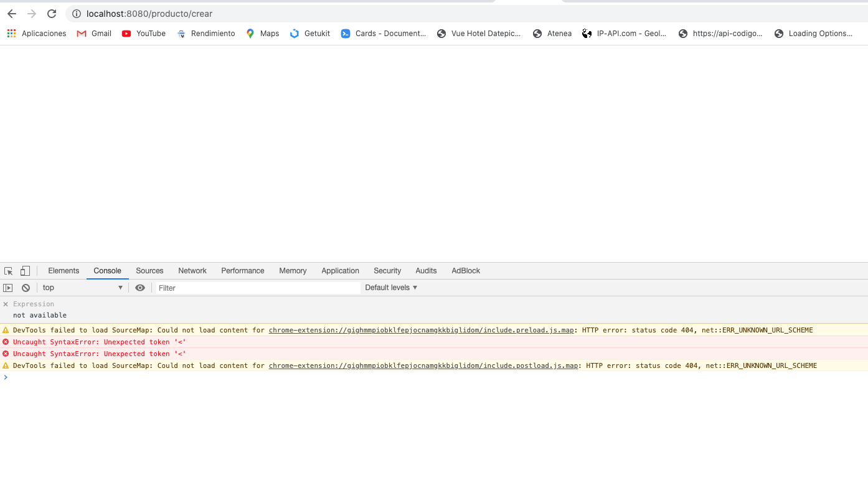Image resolution: width=868 pixels, height=480 pixels.
Task: Activate the inspect element picker icon
Action: [9, 271]
